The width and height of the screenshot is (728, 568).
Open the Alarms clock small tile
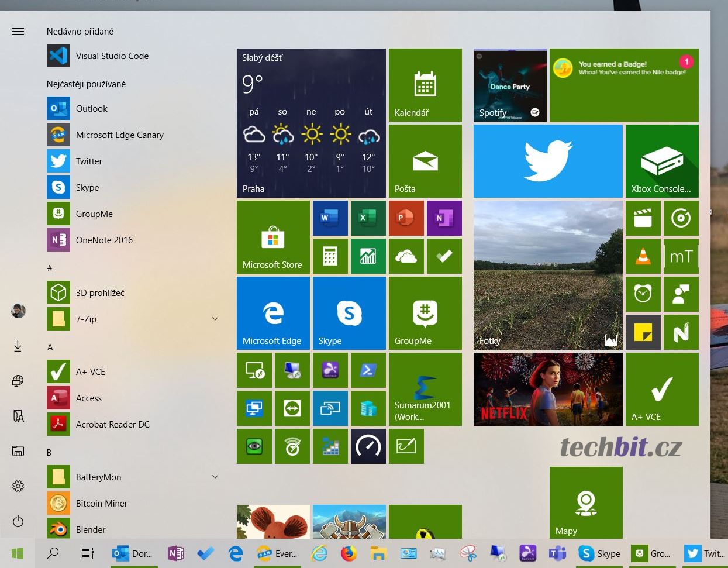(x=643, y=294)
